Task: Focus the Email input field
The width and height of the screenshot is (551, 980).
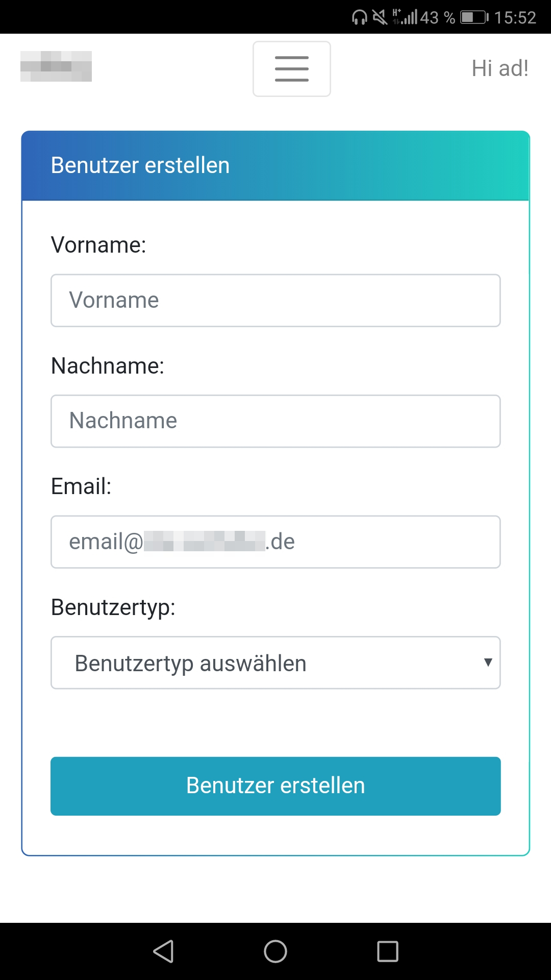Action: [275, 542]
